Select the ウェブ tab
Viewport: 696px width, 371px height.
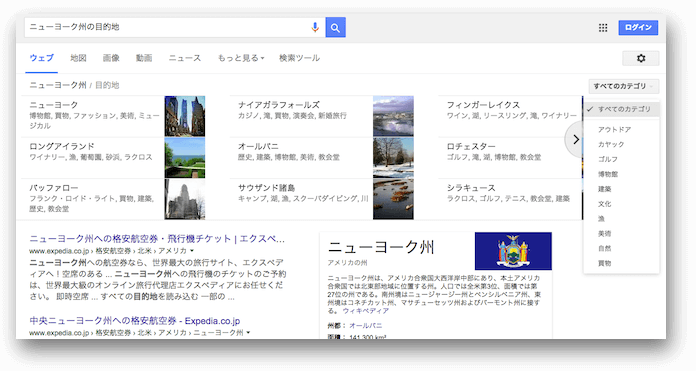[41, 58]
